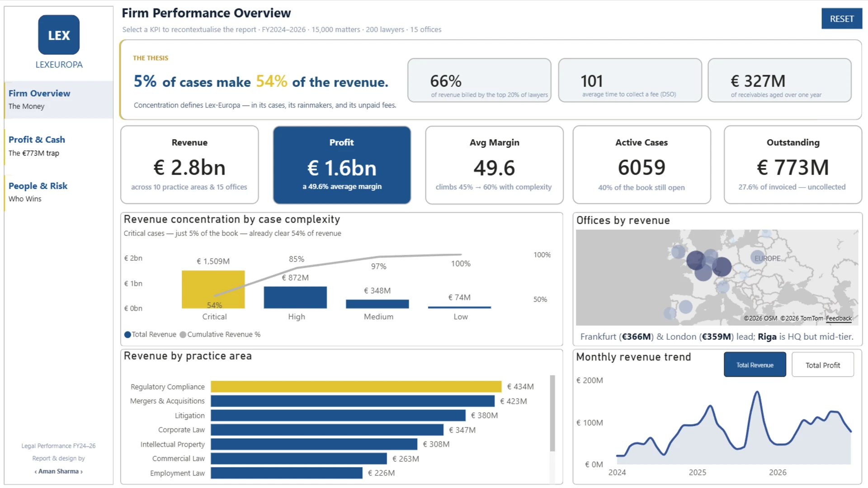Select the Commercial Law bar

(x=299, y=459)
